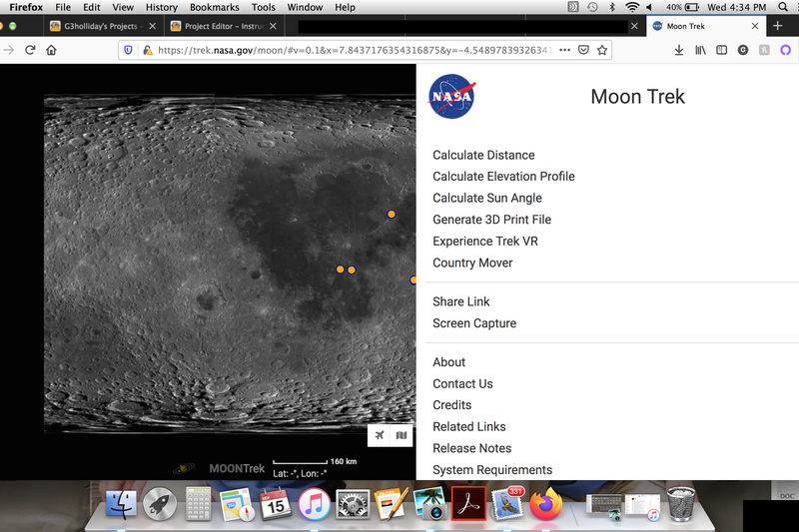799x532 pixels.
Task: Open Related Links
Action: 469,426
